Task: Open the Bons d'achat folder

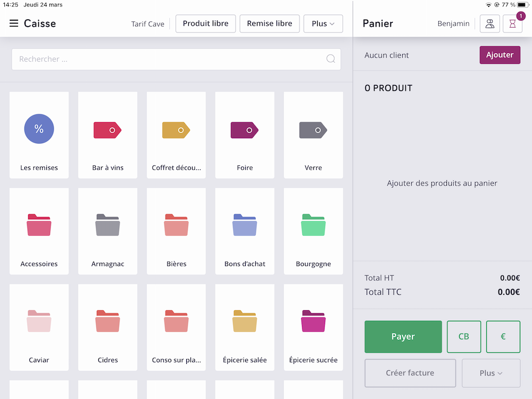Action: coord(245,231)
